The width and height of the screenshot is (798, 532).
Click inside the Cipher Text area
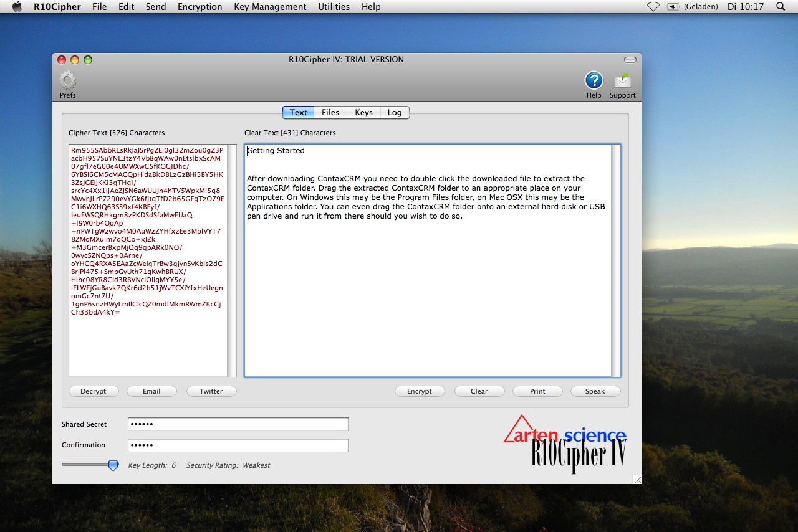pos(148,260)
